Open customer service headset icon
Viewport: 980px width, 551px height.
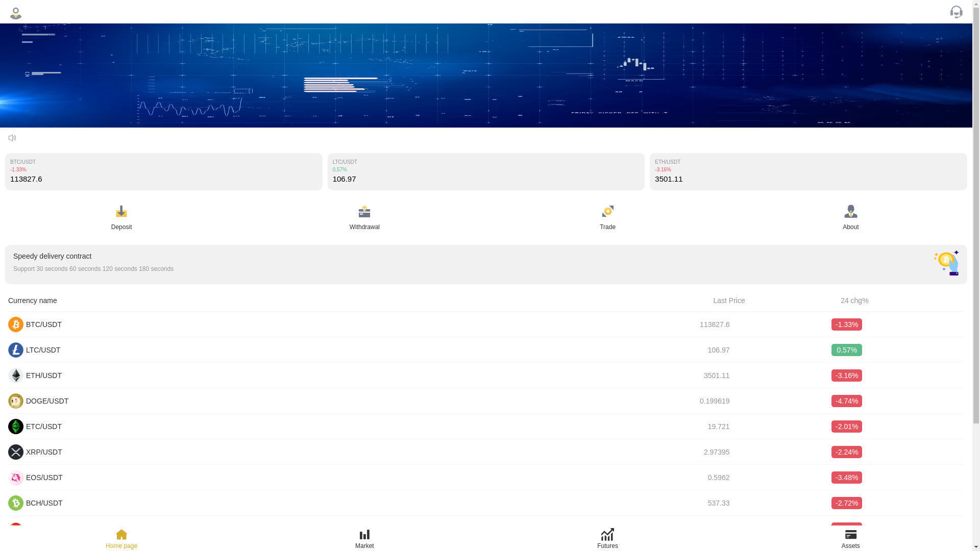[x=956, y=12]
